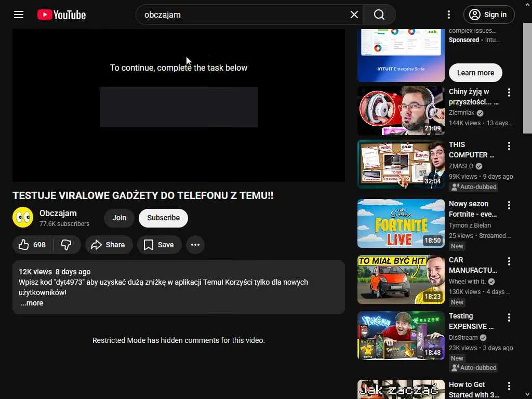Click Auto-dubbed badge under Testing EXPENSIVE

(474, 368)
